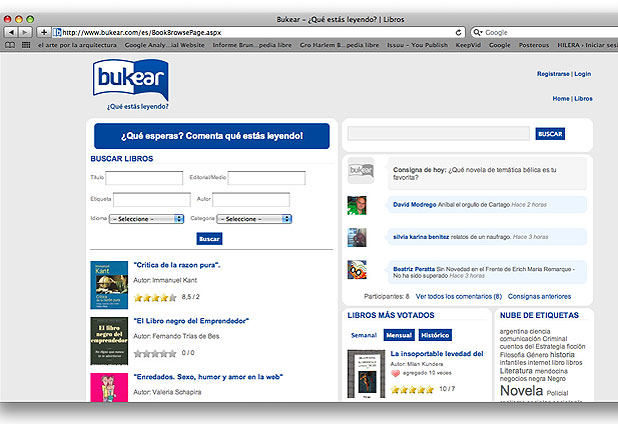Expand the Idioma dropdown
Image resolution: width=618 pixels, height=424 pixels.
point(146,218)
